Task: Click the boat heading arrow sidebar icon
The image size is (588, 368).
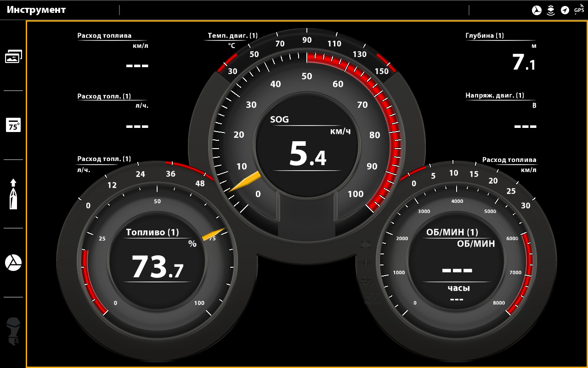Action: (13, 194)
